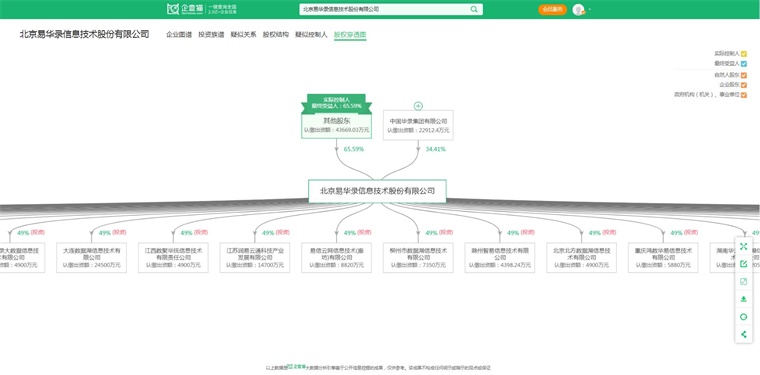This screenshot has height=375, width=760.
Task: Click the 认缴出资额 7350万元 text
Action: click(418, 265)
